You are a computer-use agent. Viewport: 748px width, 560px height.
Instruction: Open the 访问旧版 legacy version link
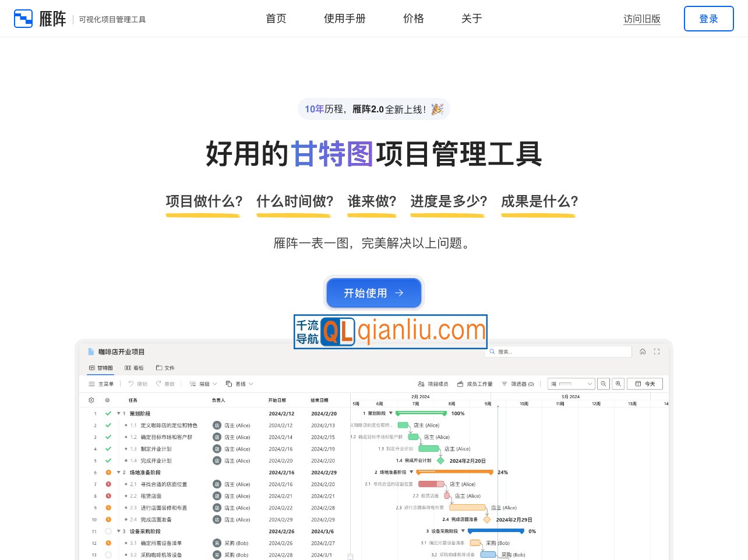coord(642,19)
